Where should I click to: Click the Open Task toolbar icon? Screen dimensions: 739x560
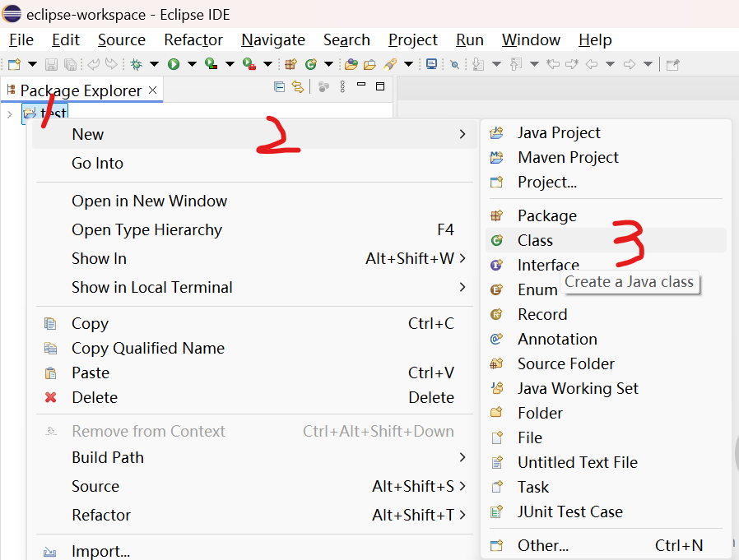370,64
